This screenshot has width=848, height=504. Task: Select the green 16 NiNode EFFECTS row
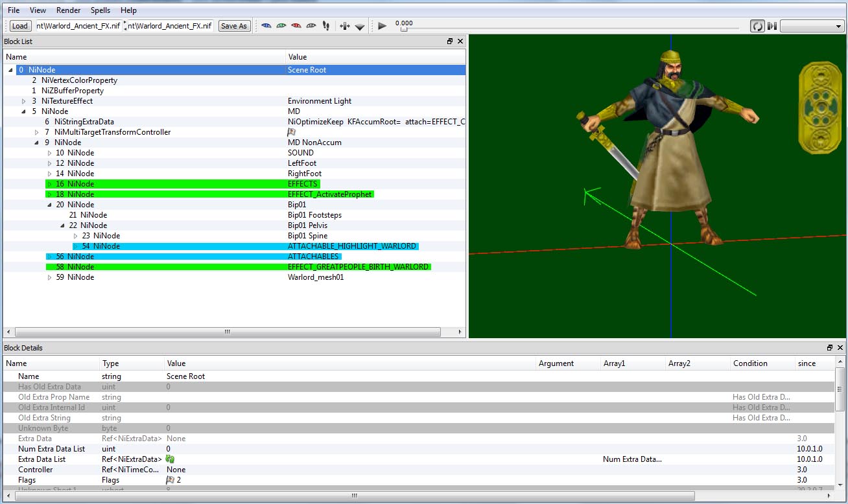234,184
